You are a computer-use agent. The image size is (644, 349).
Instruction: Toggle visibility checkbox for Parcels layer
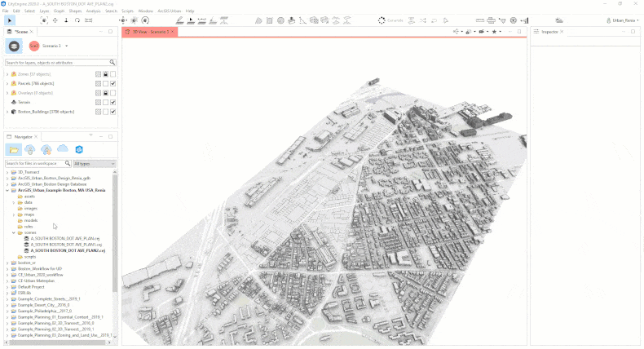click(113, 84)
